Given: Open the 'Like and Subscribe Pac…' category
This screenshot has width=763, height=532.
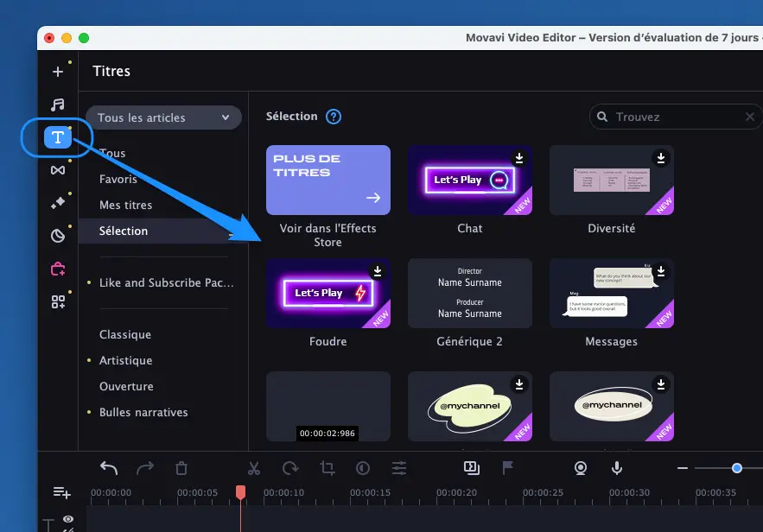Looking at the screenshot, I should 167,283.
